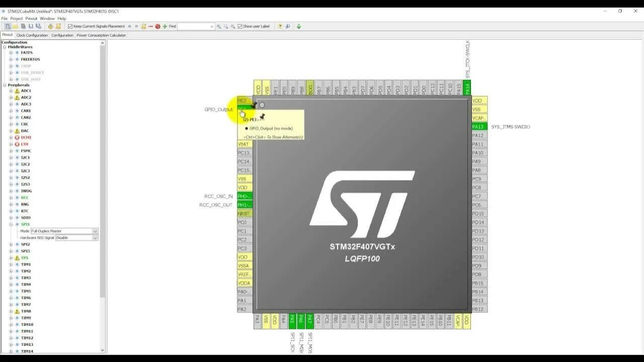Click the pin icon in PE3 tooltip
Viewport: 644px width, 362px height.
[262, 117]
